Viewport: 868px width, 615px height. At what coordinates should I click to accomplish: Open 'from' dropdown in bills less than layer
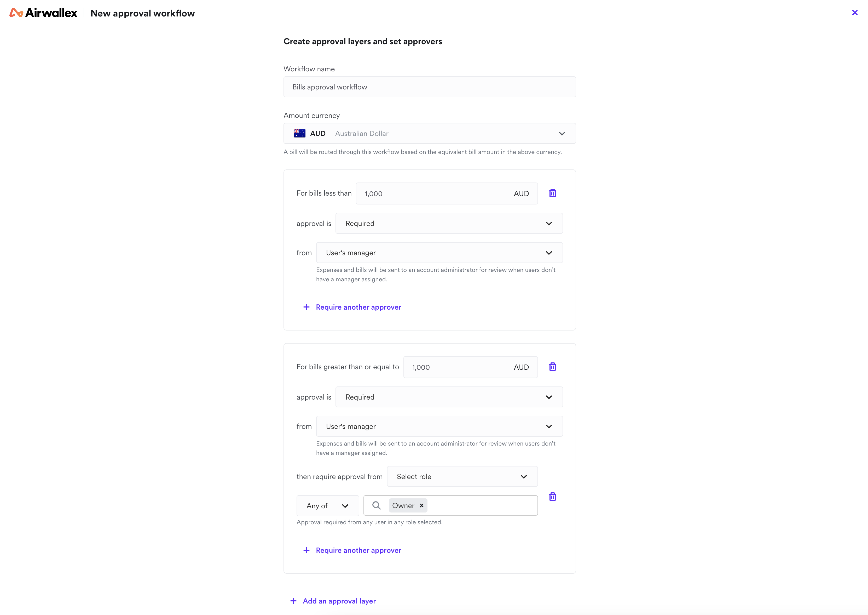coord(439,253)
